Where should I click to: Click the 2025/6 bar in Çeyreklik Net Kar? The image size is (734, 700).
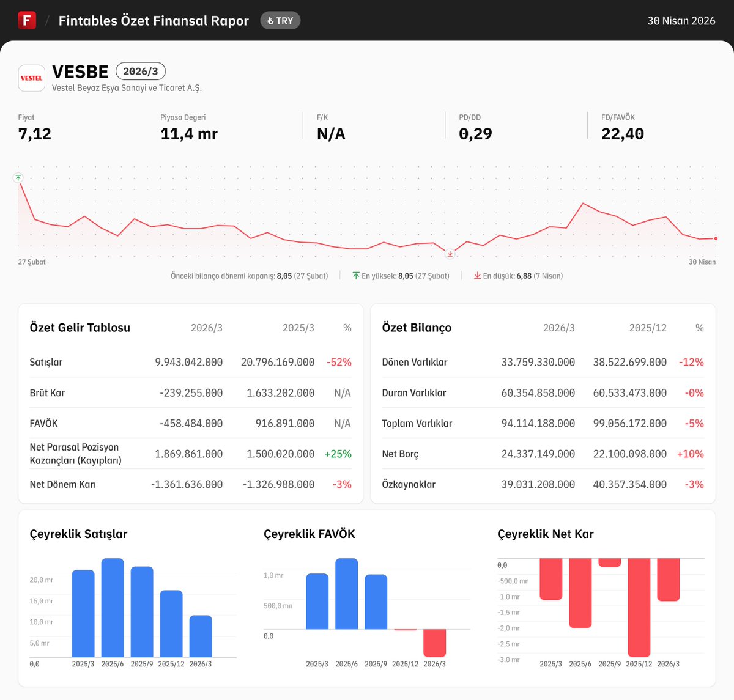pyautogui.click(x=580, y=593)
